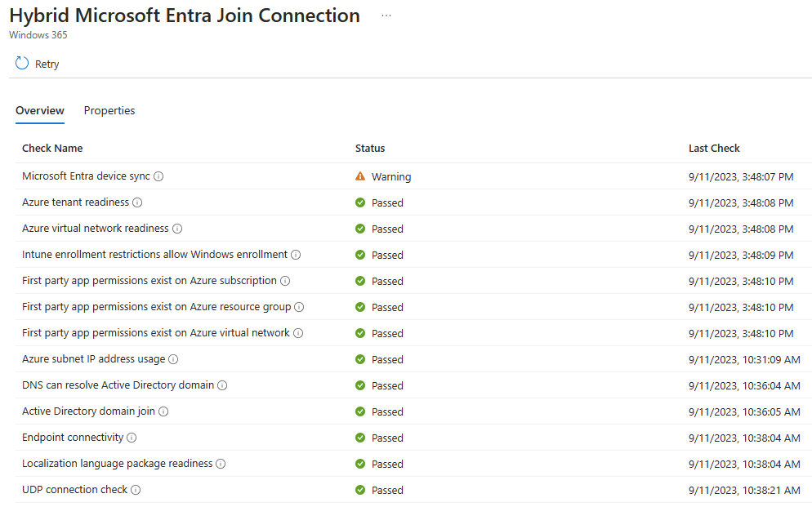Click info icon for Localization language package readiness

(221, 464)
